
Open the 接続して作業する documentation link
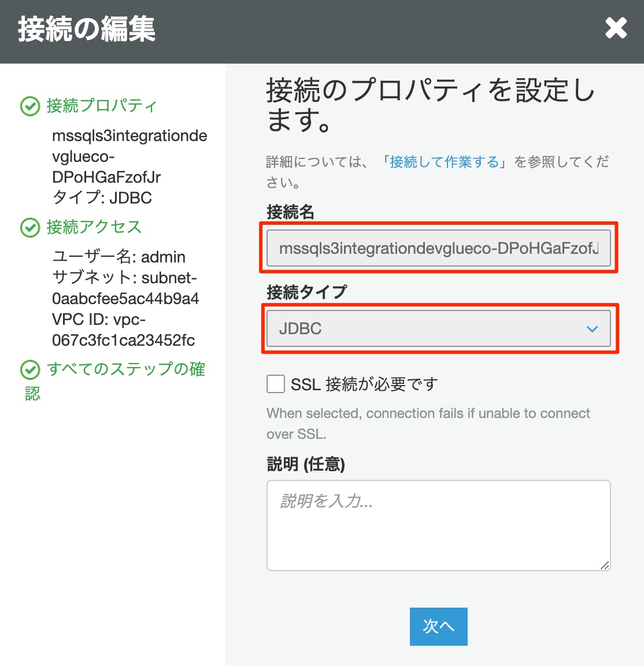click(x=444, y=162)
